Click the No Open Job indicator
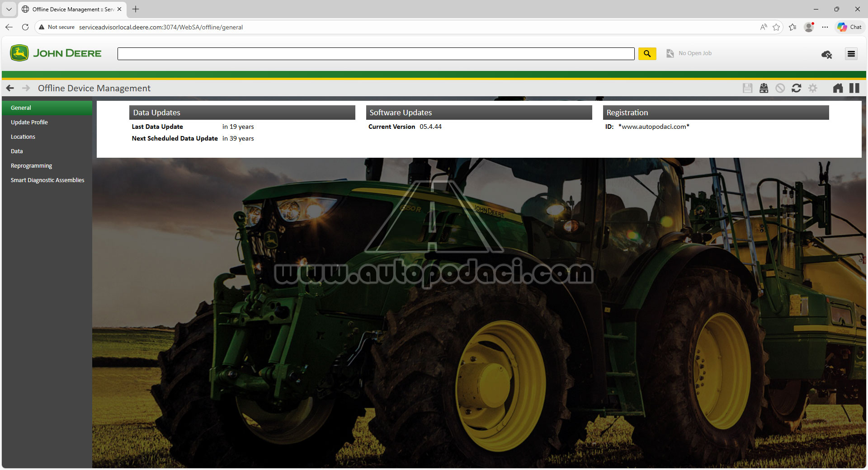 coord(689,53)
